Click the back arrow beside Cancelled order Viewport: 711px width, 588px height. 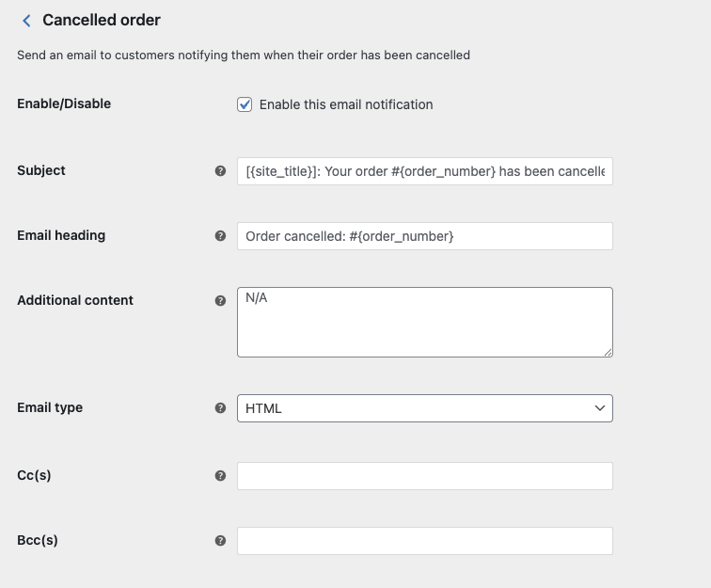pos(26,21)
